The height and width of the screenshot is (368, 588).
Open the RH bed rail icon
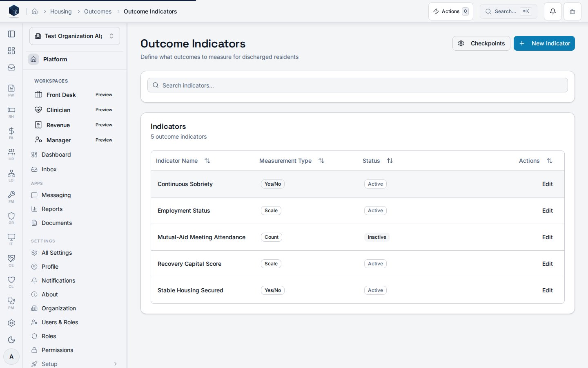coord(11,112)
